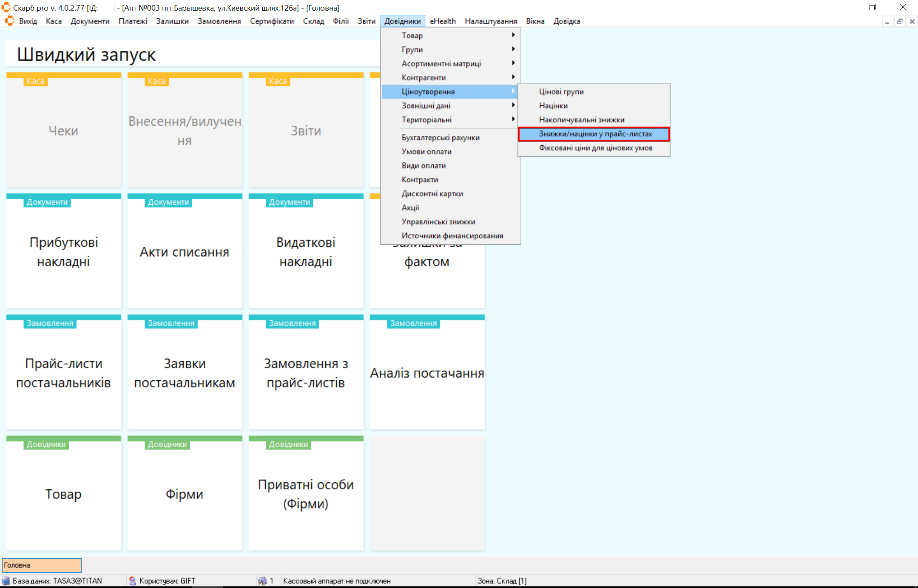Switch to the Головна window tab
Viewport: 918px width, 588px height.
41,565
